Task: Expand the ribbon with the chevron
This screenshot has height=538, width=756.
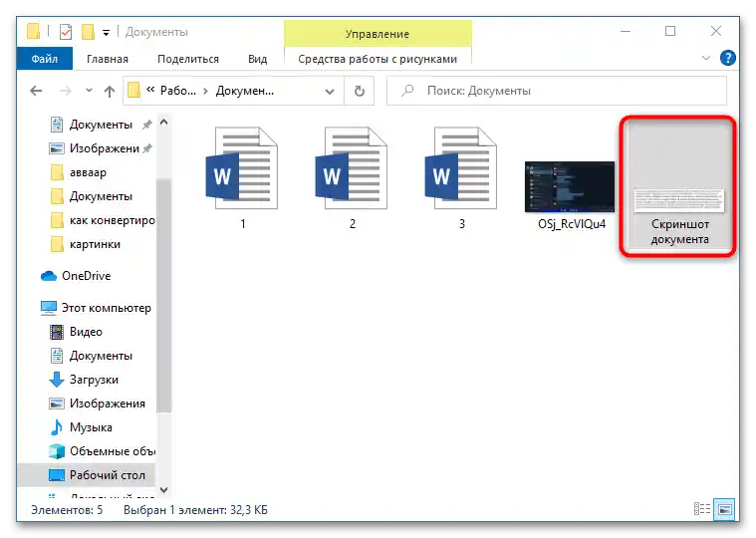Action: [x=706, y=59]
